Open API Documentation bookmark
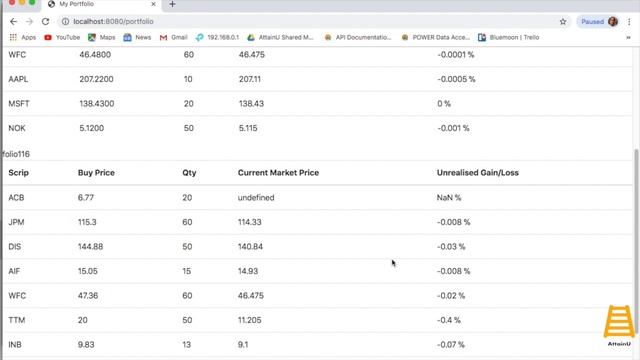 [358, 37]
